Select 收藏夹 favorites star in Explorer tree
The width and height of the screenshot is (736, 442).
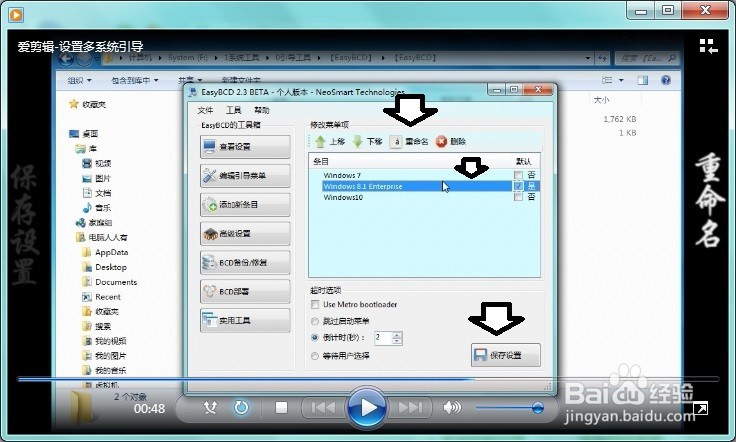pos(87,104)
